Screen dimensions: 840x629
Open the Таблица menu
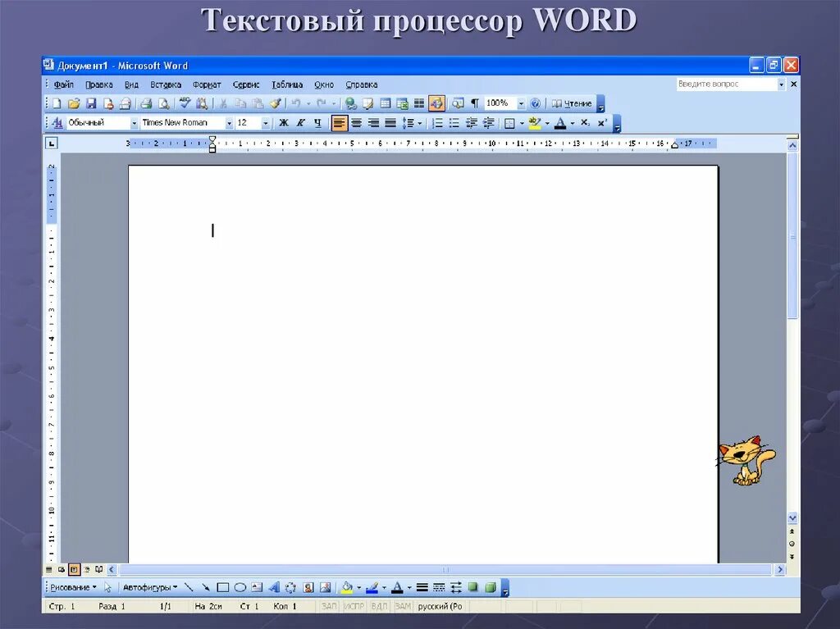click(287, 84)
